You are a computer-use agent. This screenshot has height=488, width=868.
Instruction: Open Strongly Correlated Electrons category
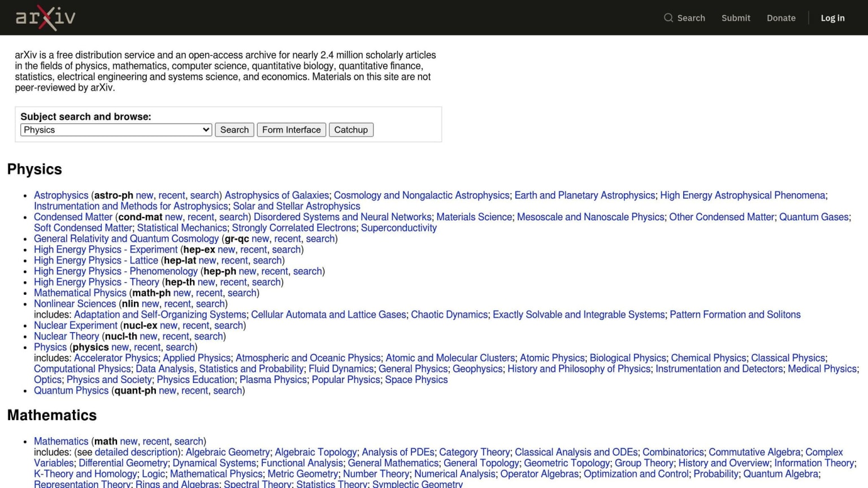tap(294, 228)
